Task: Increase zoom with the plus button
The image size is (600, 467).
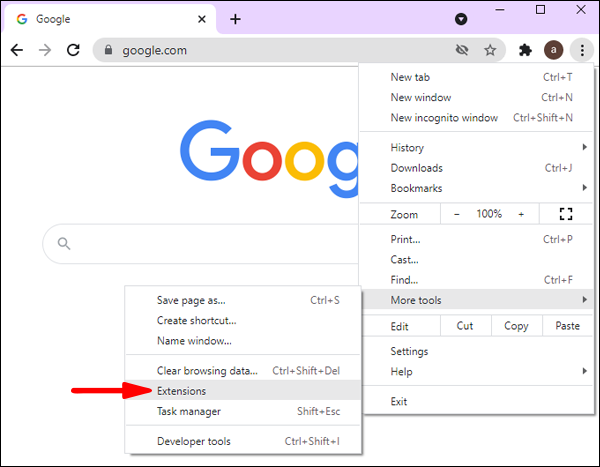Action: (521, 214)
